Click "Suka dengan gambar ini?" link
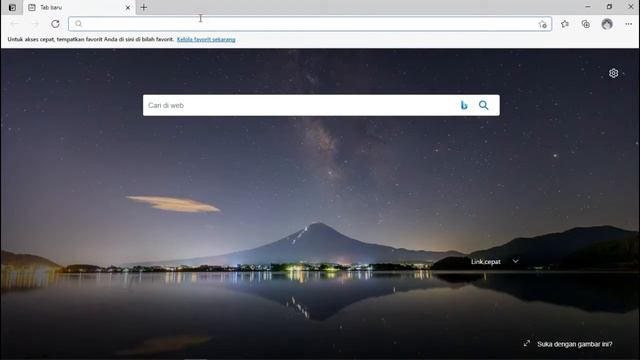 (574, 344)
